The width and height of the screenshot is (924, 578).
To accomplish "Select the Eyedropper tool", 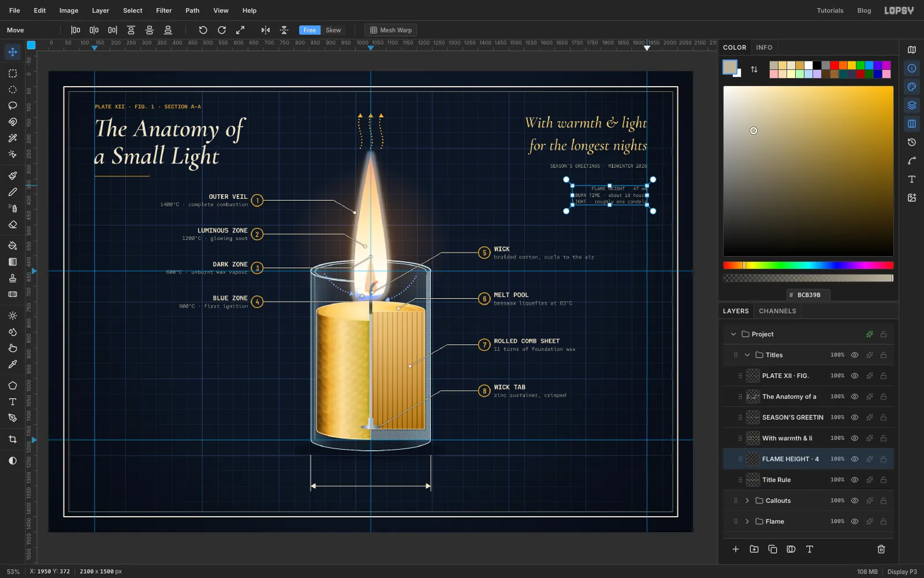I will coord(13,364).
